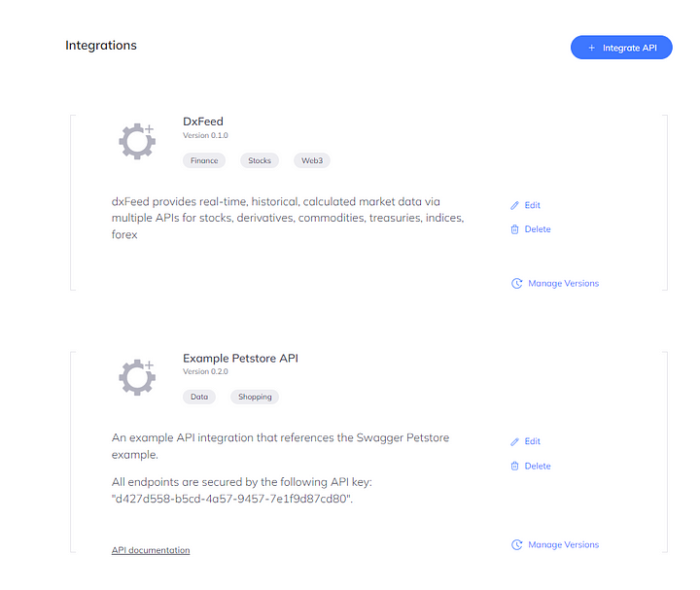Image resolution: width=700 pixels, height=590 pixels.
Task: Click the Integrate API button
Action: coord(620,48)
